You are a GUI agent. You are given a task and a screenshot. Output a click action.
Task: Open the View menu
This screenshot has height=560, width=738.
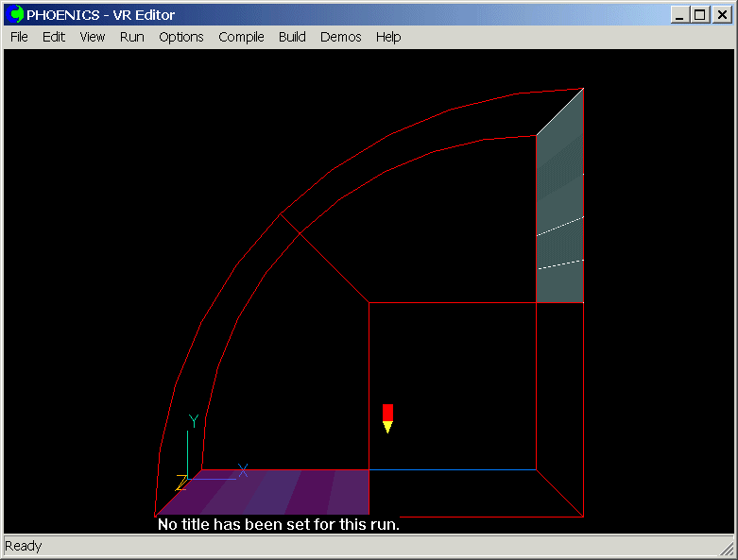pos(93,37)
